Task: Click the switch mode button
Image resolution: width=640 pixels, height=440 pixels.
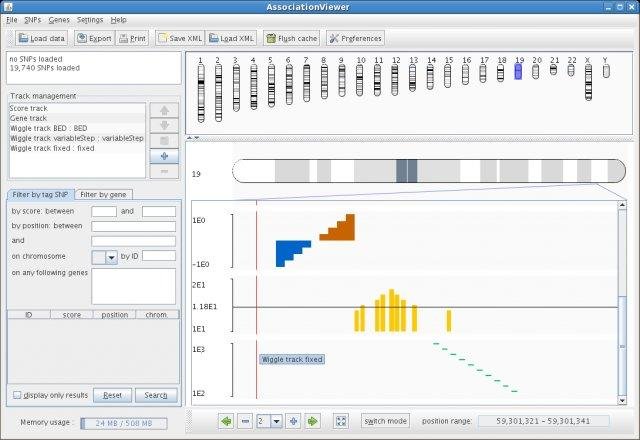Action: (385, 421)
